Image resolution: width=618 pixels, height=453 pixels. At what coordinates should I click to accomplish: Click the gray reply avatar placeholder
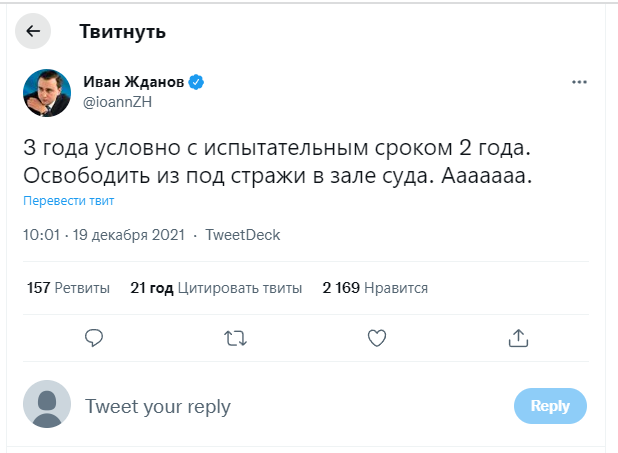coord(47,406)
